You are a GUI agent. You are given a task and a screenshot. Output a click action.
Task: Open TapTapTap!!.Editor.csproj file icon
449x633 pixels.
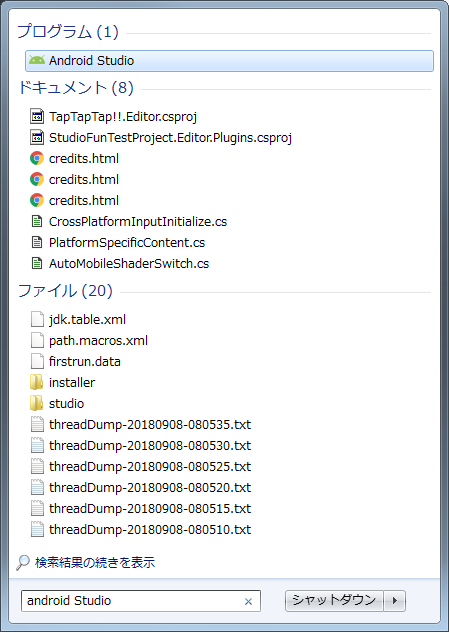37,117
